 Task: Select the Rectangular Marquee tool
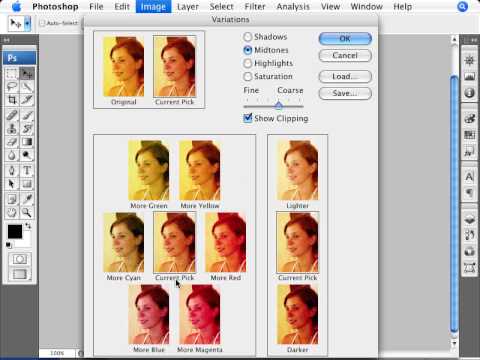(x=12, y=73)
